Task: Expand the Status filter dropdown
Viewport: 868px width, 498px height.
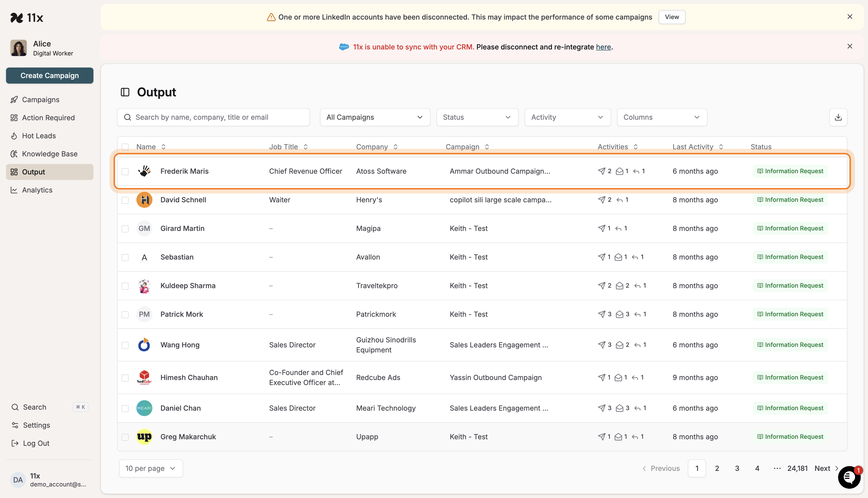Action: 477,117
